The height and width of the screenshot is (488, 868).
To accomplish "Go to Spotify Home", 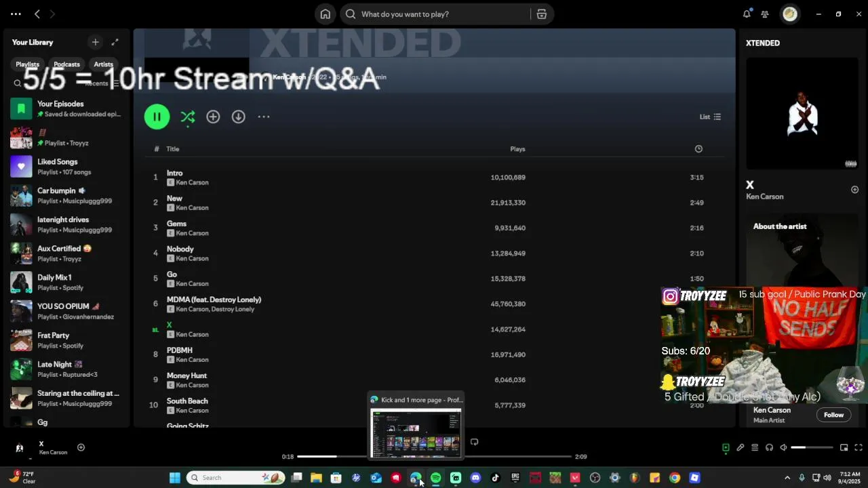I will pyautogui.click(x=325, y=14).
